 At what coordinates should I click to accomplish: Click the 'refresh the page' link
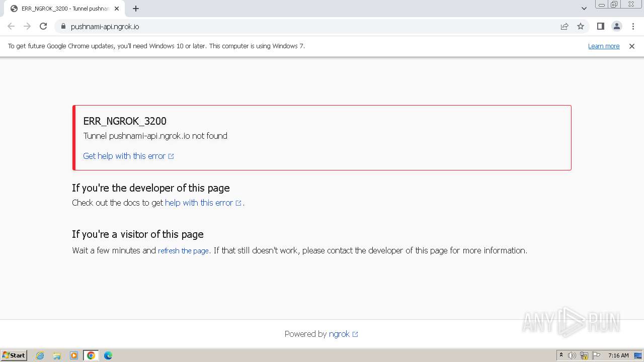click(183, 250)
